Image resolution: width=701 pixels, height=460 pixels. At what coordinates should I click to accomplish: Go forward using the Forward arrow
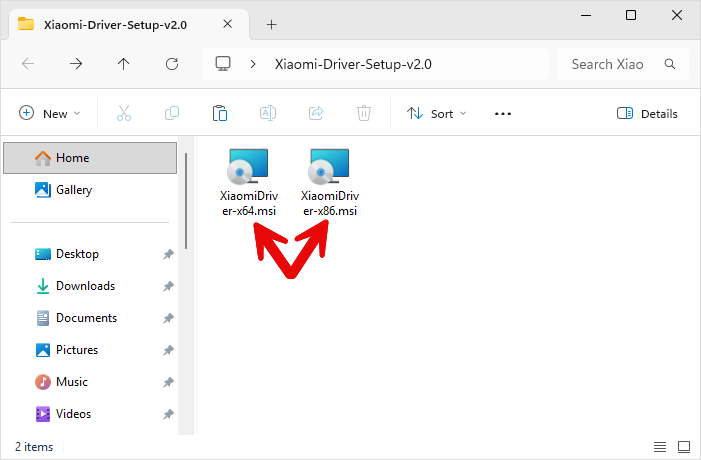(x=76, y=64)
